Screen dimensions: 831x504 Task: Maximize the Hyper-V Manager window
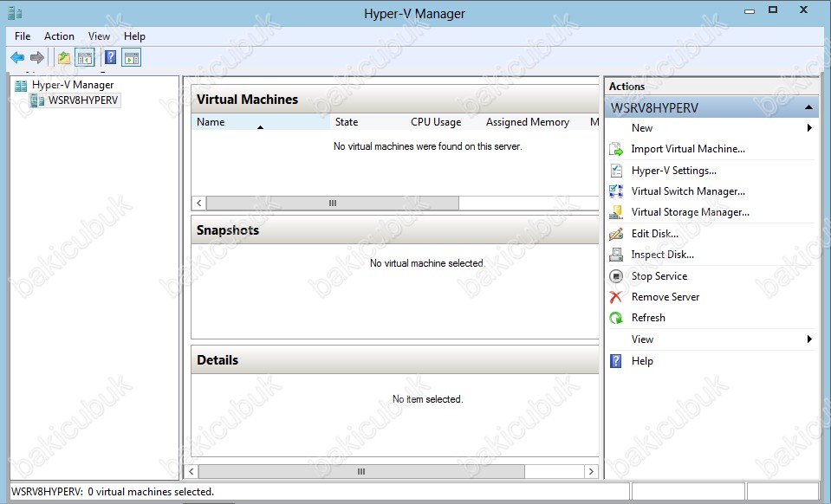click(x=773, y=10)
